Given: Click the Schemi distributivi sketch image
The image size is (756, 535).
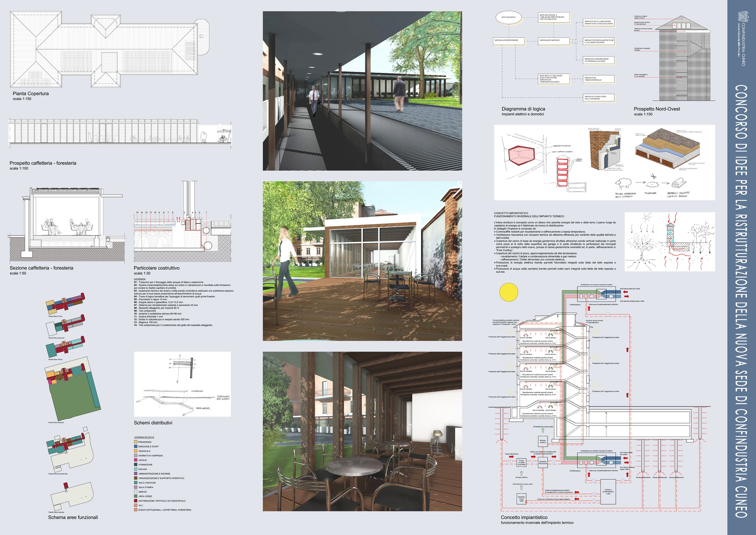Looking at the screenshot, I should pyautogui.click(x=182, y=384).
